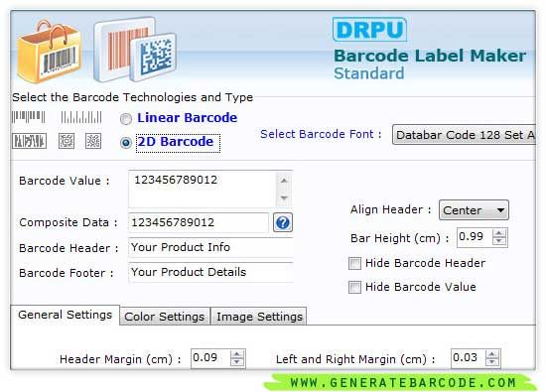Open the General Settings tab
The image size is (546, 392).
pos(66,315)
